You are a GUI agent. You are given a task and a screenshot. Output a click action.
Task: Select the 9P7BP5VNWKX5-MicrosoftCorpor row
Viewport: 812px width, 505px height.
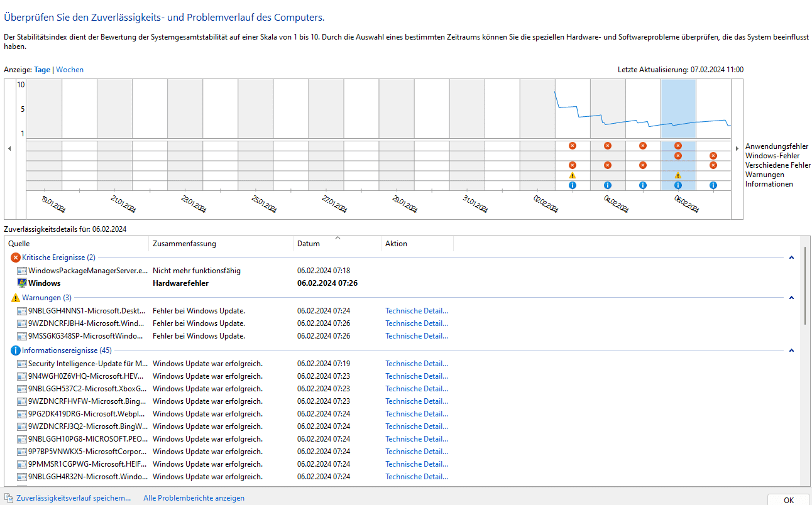(x=402, y=452)
